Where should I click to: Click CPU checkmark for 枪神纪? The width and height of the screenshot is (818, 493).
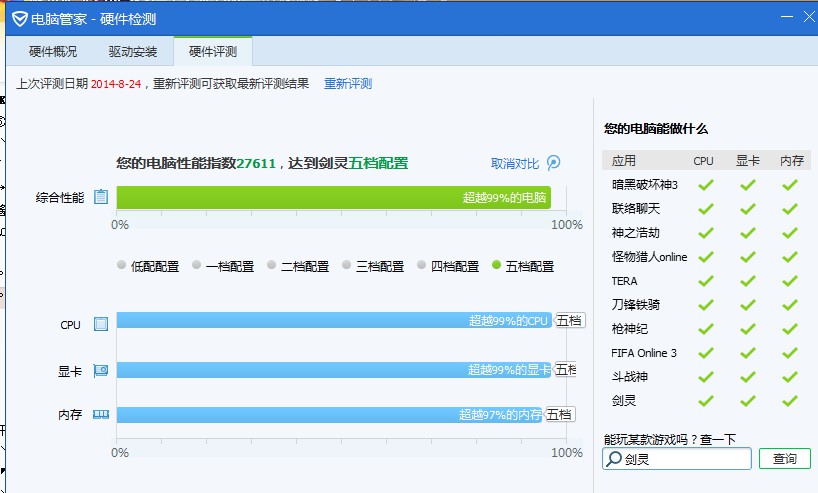tap(705, 329)
